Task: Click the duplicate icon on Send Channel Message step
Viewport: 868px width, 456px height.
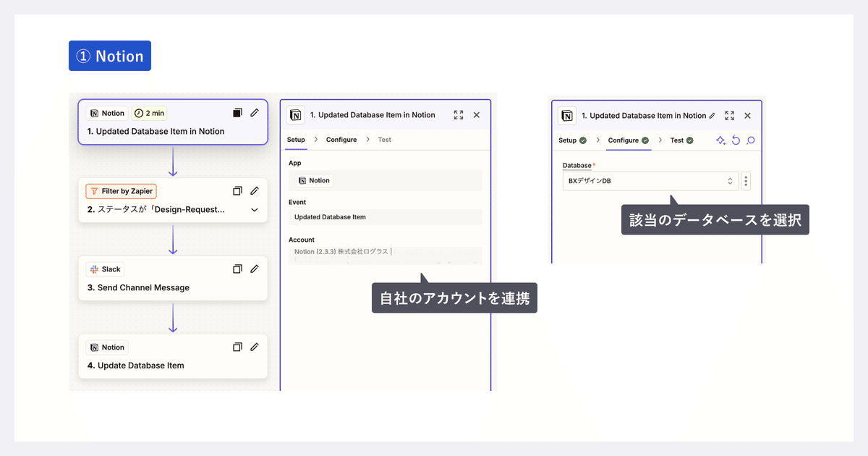Action: click(237, 269)
